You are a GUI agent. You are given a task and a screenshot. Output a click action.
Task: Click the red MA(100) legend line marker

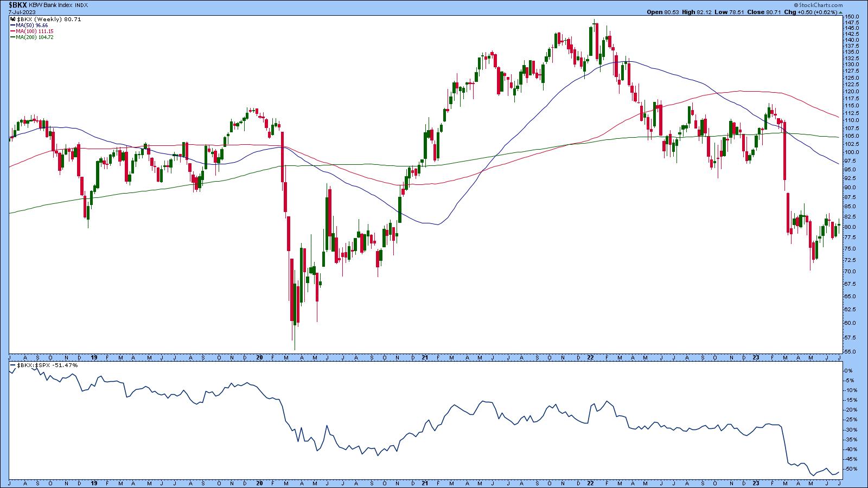point(12,31)
